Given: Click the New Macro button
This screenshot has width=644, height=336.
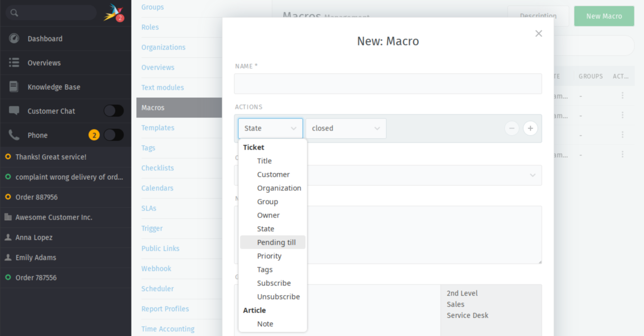Looking at the screenshot, I should [604, 16].
